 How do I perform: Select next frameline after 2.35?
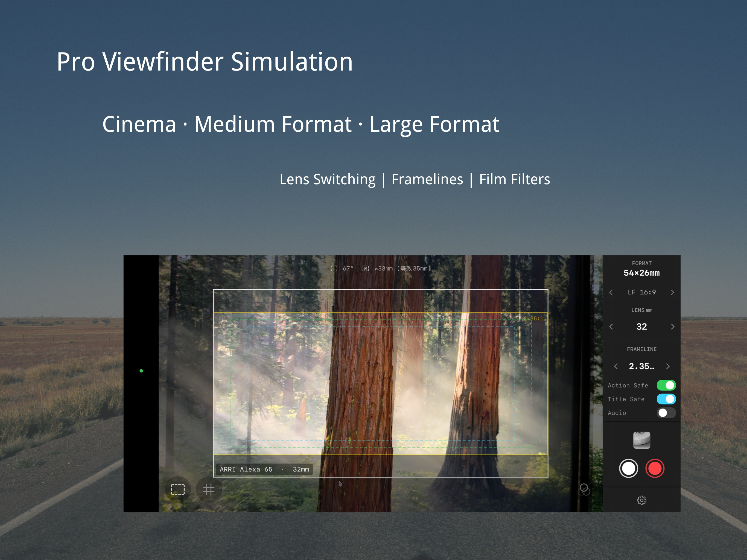point(668,366)
